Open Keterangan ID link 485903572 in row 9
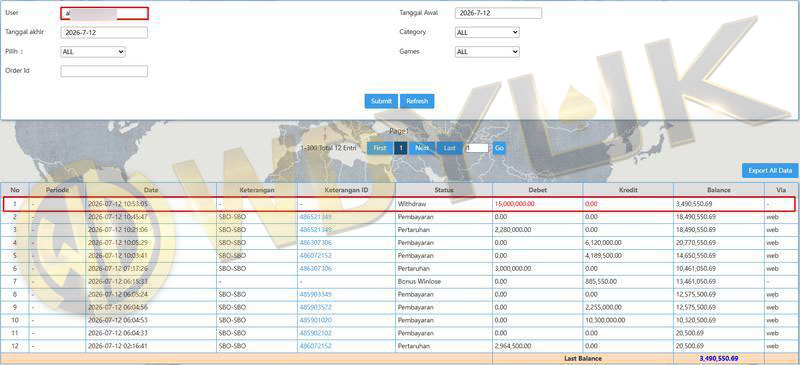 pos(315,307)
